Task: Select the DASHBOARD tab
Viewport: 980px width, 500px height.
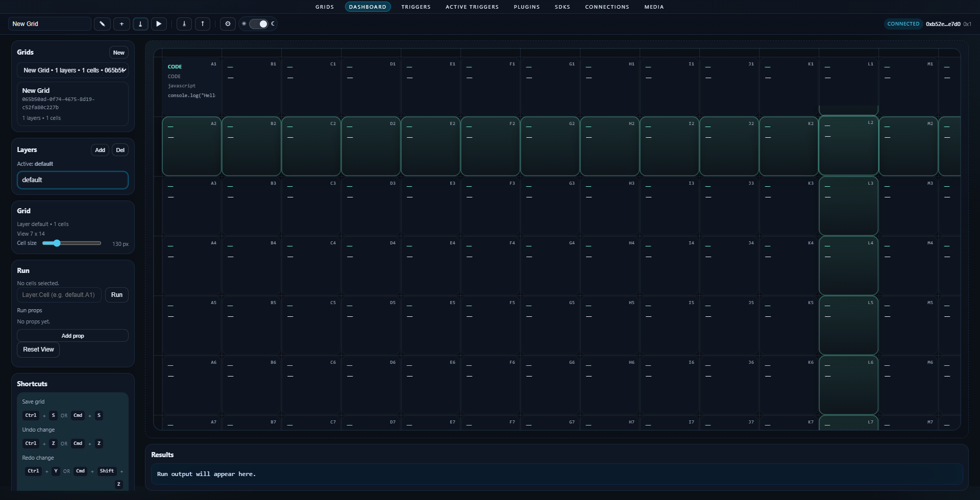Action: 367,7
